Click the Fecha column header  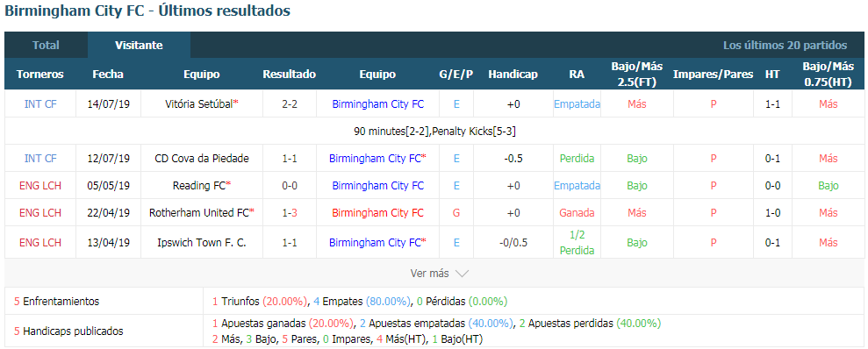tap(108, 75)
